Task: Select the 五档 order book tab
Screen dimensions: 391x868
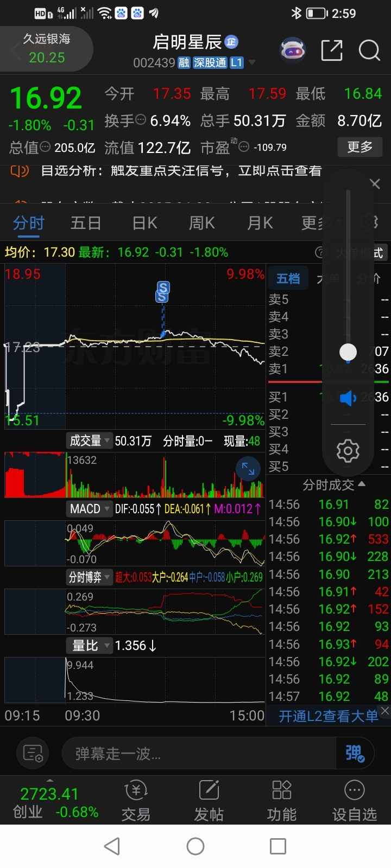Action: tap(288, 279)
